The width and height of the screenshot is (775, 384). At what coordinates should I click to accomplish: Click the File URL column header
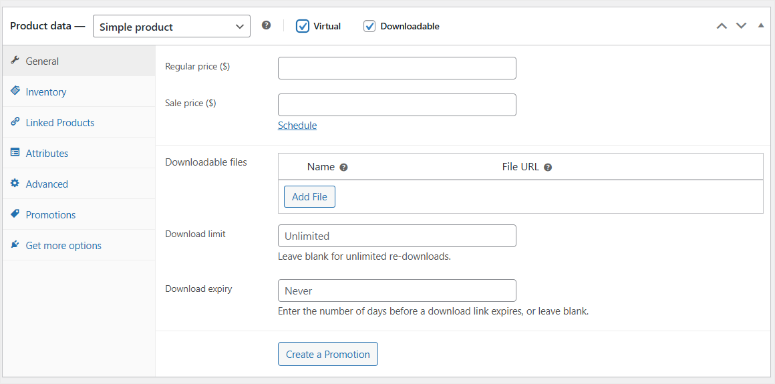point(520,167)
